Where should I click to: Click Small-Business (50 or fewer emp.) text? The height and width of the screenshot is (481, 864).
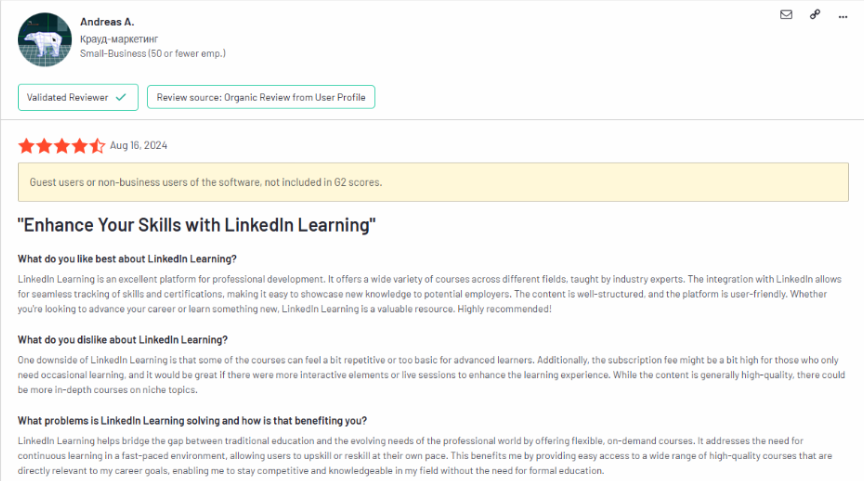[x=153, y=53]
